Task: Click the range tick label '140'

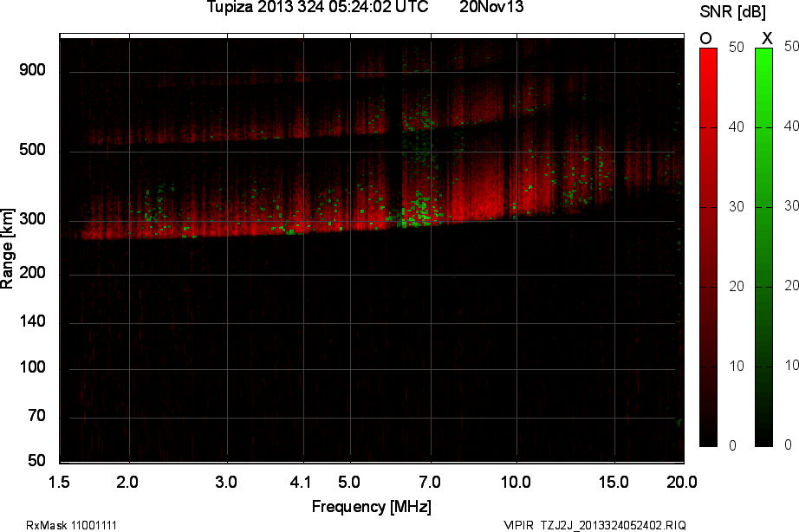Action: [x=32, y=321]
